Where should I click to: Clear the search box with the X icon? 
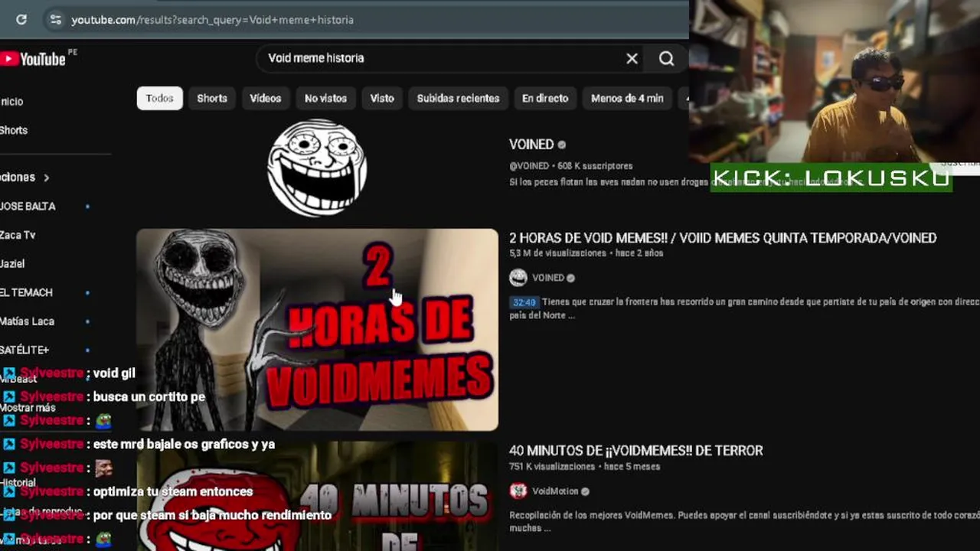pos(632,58)
